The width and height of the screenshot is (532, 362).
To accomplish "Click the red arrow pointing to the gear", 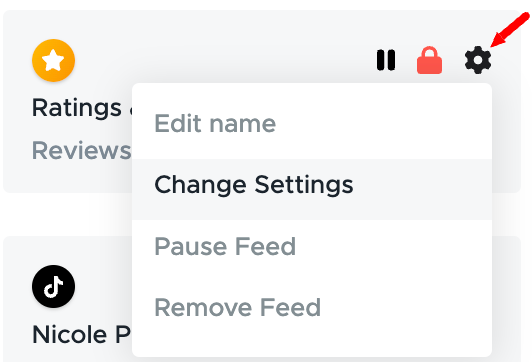I will click(510, 30).
